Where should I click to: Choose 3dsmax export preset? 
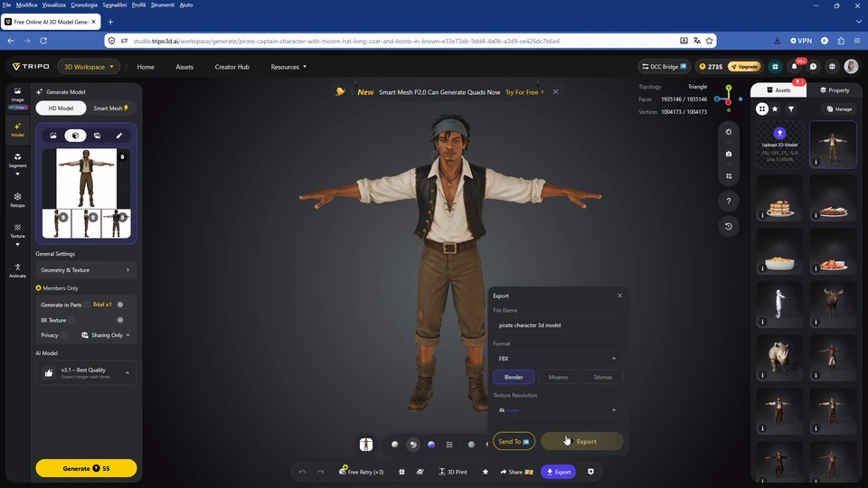point(603,377)
